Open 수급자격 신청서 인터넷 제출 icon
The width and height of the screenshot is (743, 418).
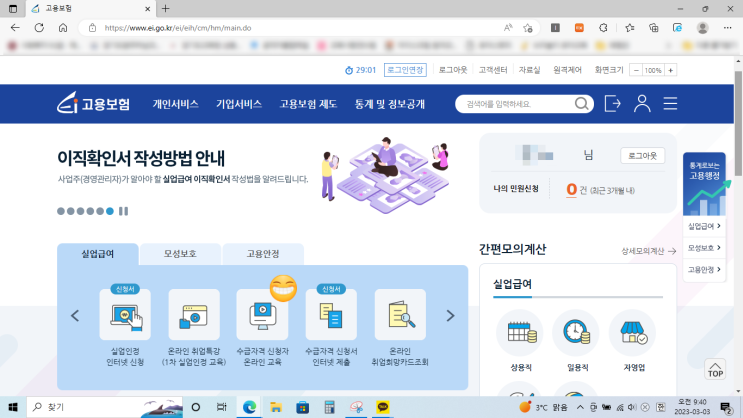(x=331, y=315)
